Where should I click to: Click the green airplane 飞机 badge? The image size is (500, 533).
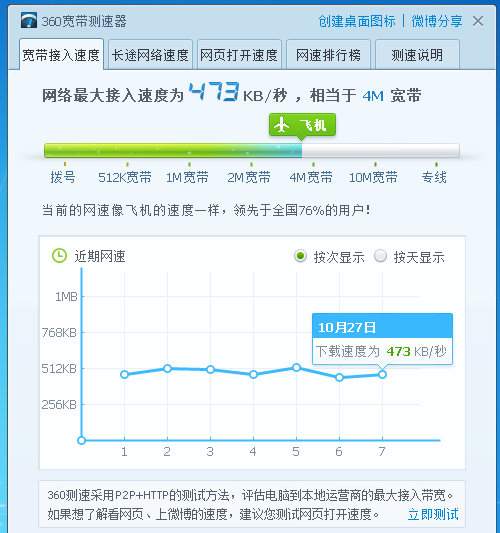click(302, 125)
